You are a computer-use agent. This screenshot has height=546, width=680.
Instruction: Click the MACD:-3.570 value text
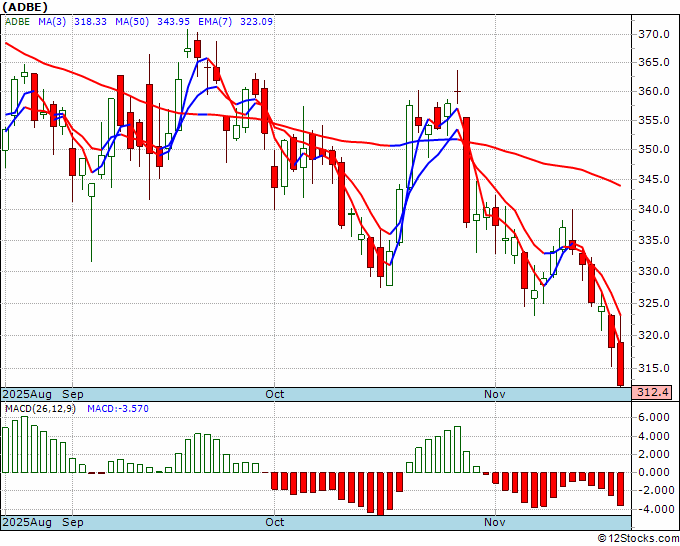[x=118, y=409]
